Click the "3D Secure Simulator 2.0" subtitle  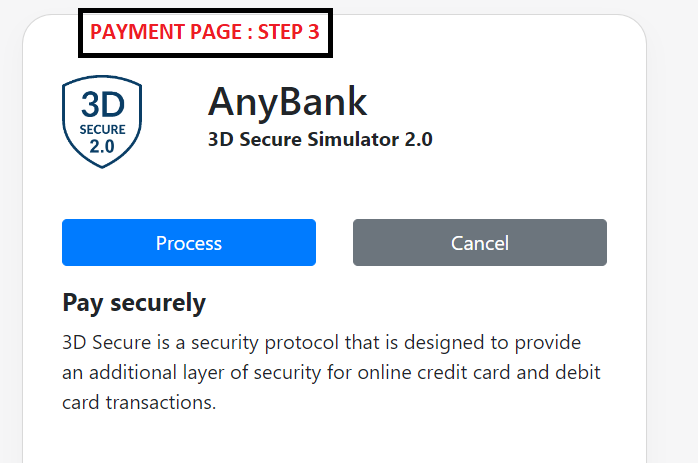click(x=320, y=139)
